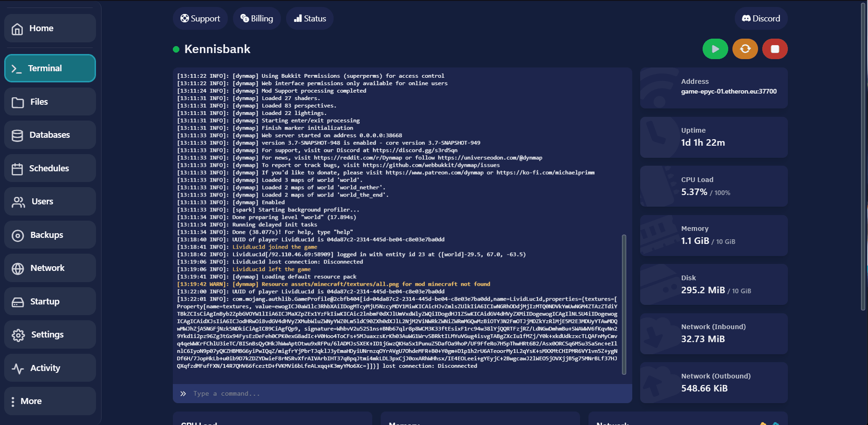Open the Support link
Viewport: 868px width, 425px height.
point(200,19)
